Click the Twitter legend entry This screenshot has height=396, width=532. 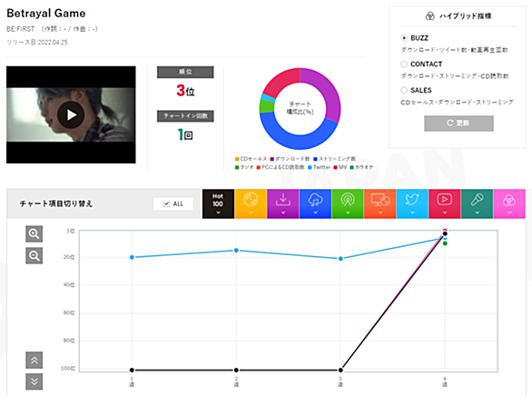[319, 167]
